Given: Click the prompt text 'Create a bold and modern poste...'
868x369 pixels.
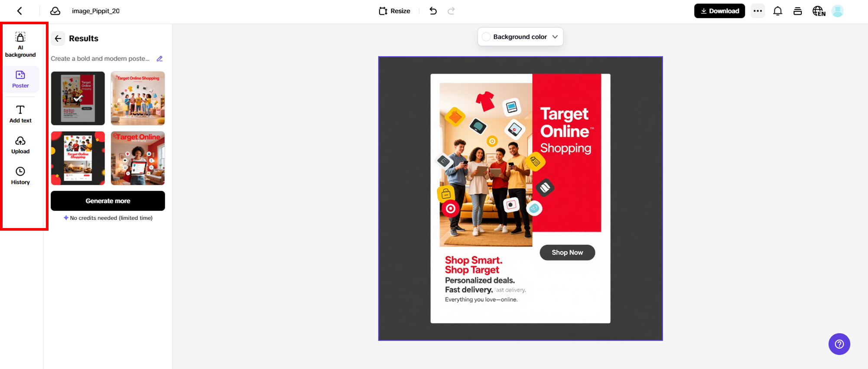Looking at the screenshot, I should tap(100, 59).
